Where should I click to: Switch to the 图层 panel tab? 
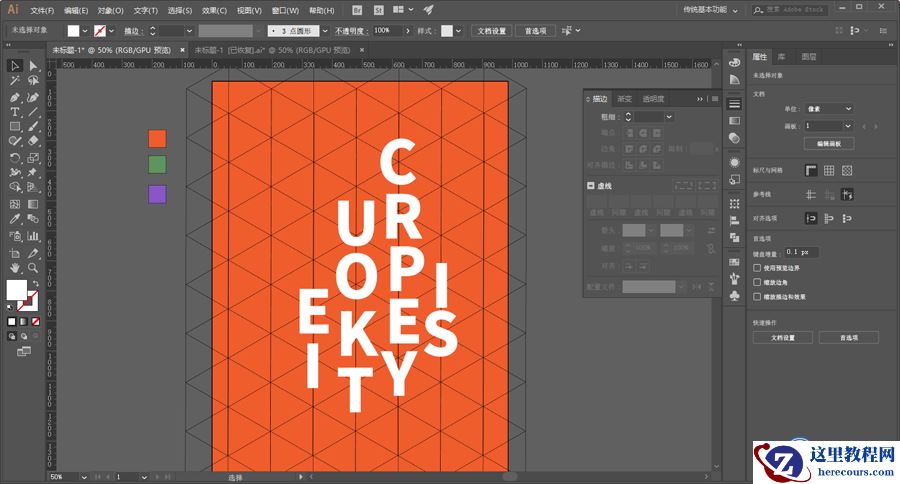[808, 58]
